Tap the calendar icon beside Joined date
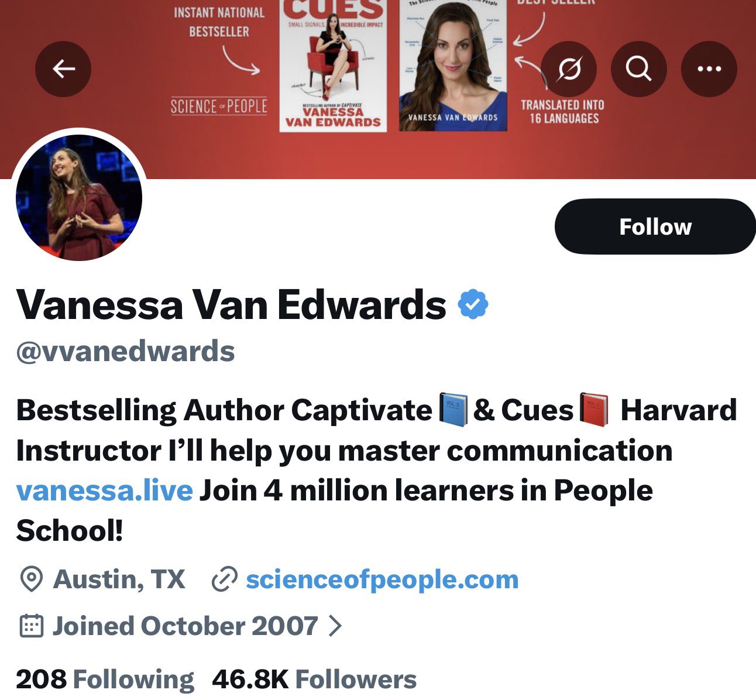The image size is (756, 700). tap(31, 626)
